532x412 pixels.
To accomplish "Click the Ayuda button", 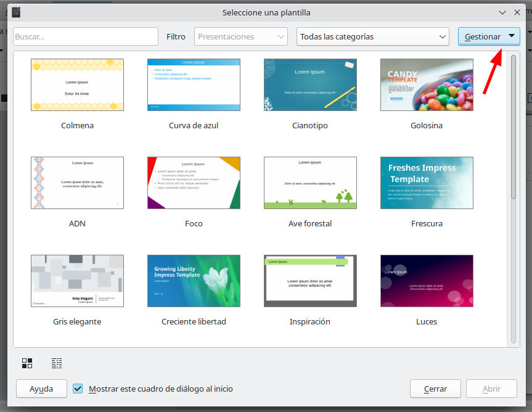I will coord(41,389).
